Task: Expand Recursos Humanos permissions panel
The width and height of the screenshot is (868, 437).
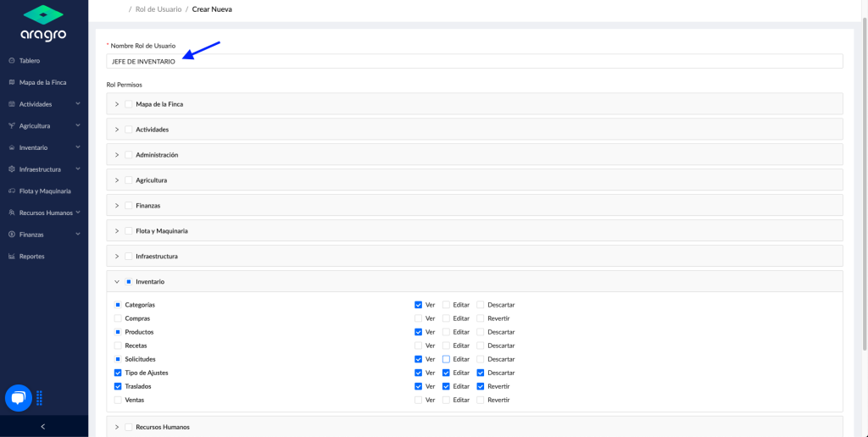Action: coord(117,427)
